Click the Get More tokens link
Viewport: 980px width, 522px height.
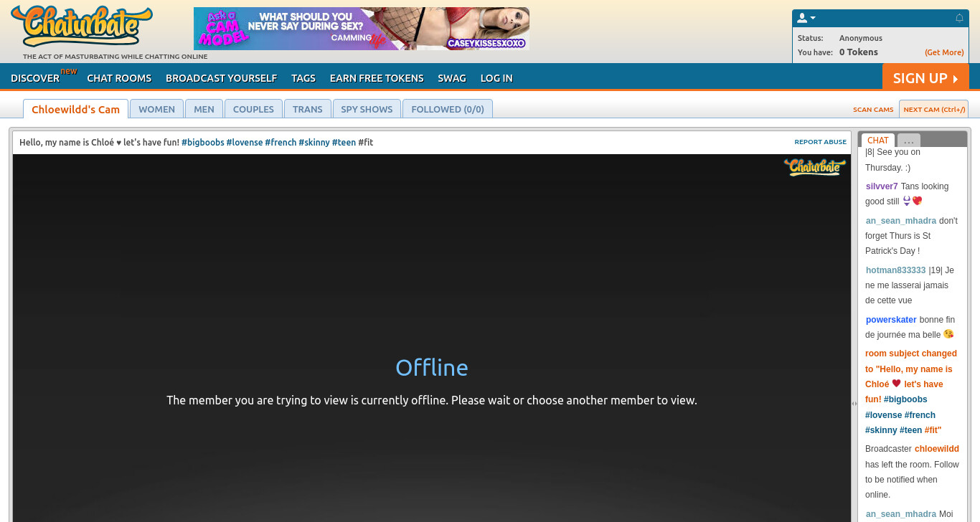tap(944, 52)
